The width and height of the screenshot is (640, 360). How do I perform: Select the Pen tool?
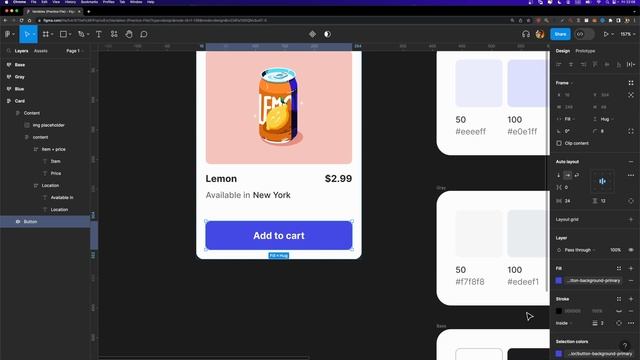tap(81, 34)
